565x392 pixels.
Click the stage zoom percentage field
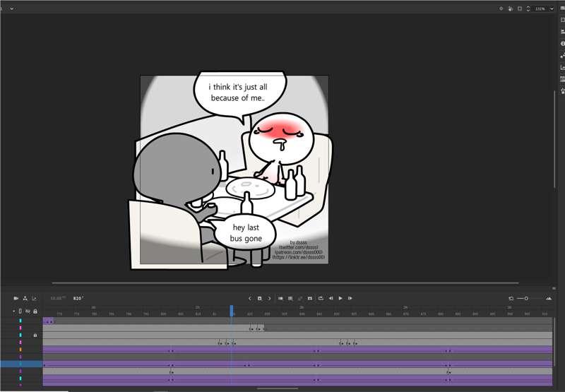(540, 8)
